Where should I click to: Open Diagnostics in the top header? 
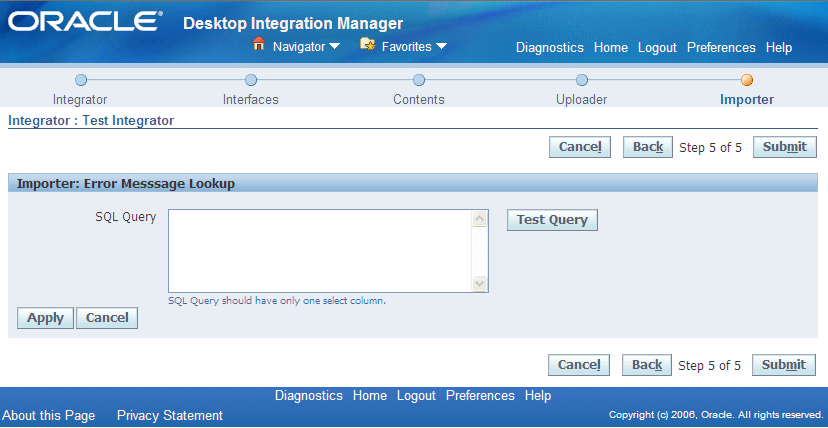[550, 47]
